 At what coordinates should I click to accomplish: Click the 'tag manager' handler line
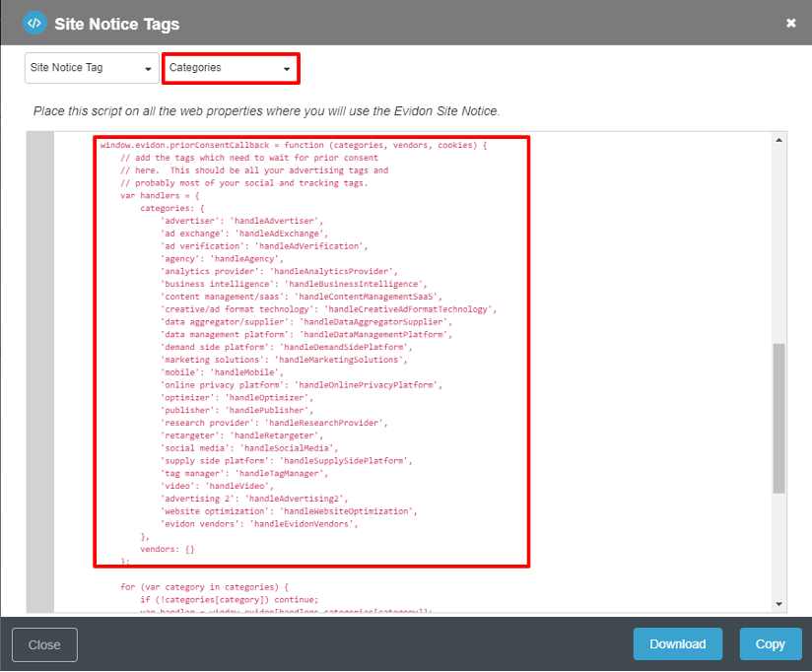[244, 473]
